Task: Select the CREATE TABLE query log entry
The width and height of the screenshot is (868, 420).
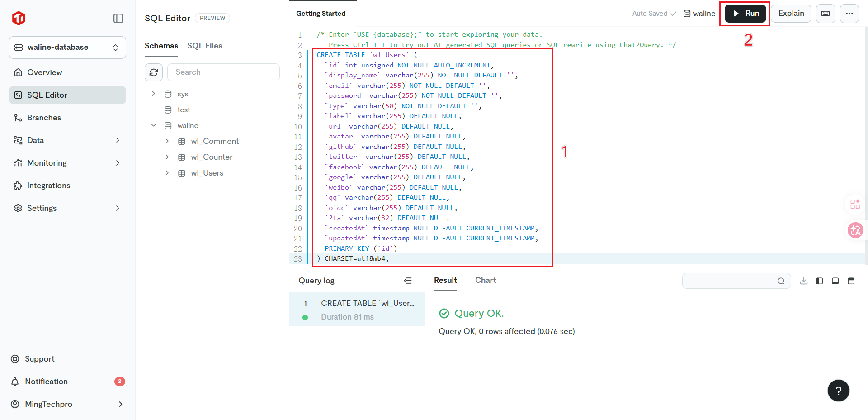Action: (357, 309)
